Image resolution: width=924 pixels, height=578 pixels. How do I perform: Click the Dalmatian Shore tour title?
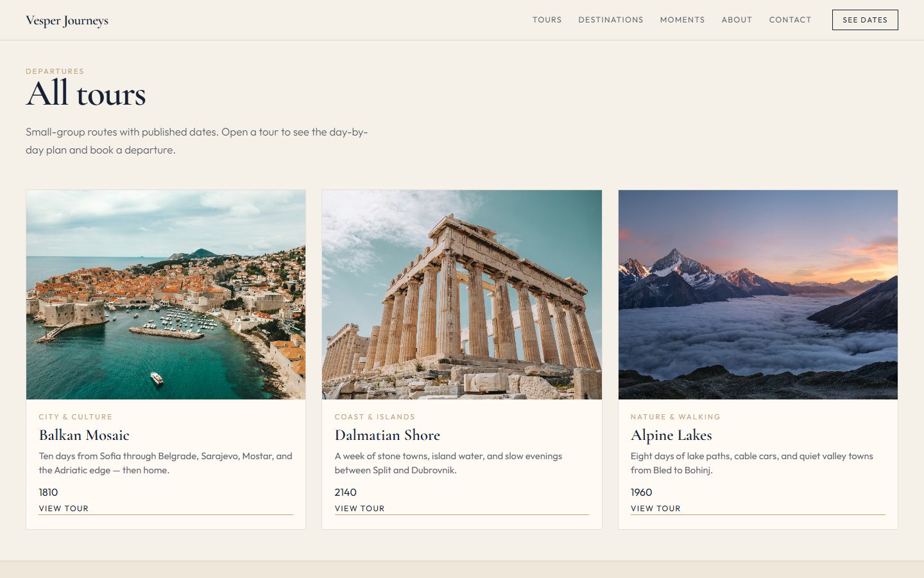tap(388, 435)
